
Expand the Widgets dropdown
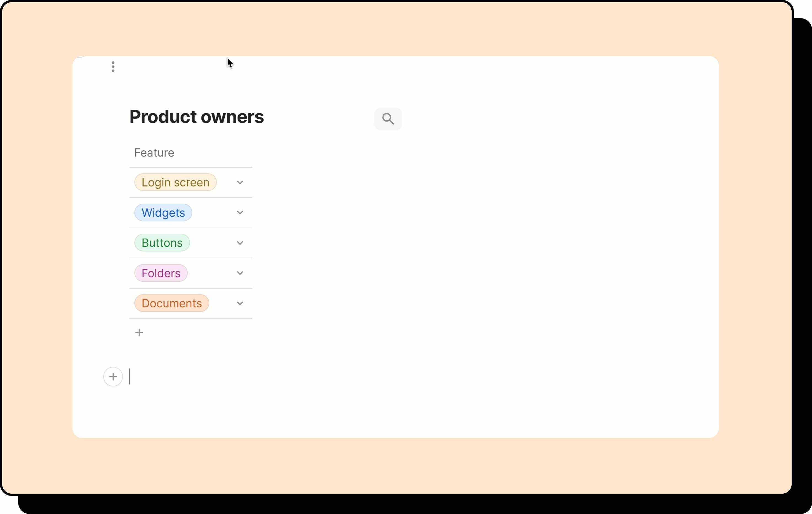(240, 212)
